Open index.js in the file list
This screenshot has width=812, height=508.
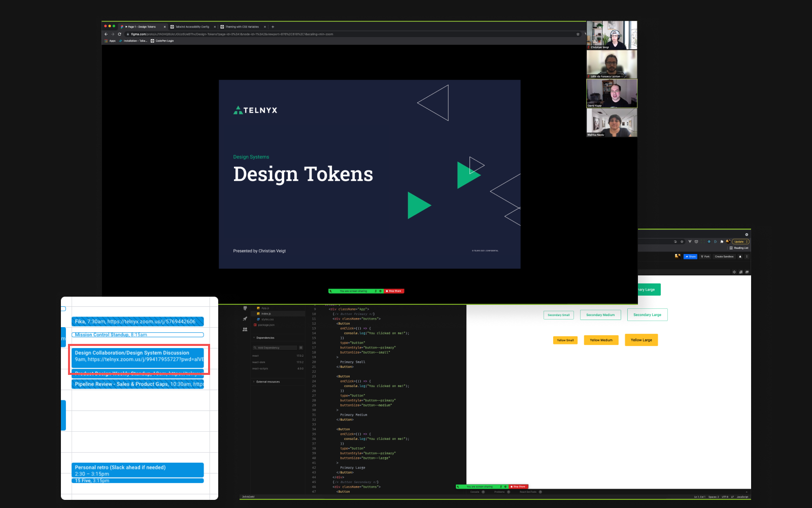tap(278, 314)
